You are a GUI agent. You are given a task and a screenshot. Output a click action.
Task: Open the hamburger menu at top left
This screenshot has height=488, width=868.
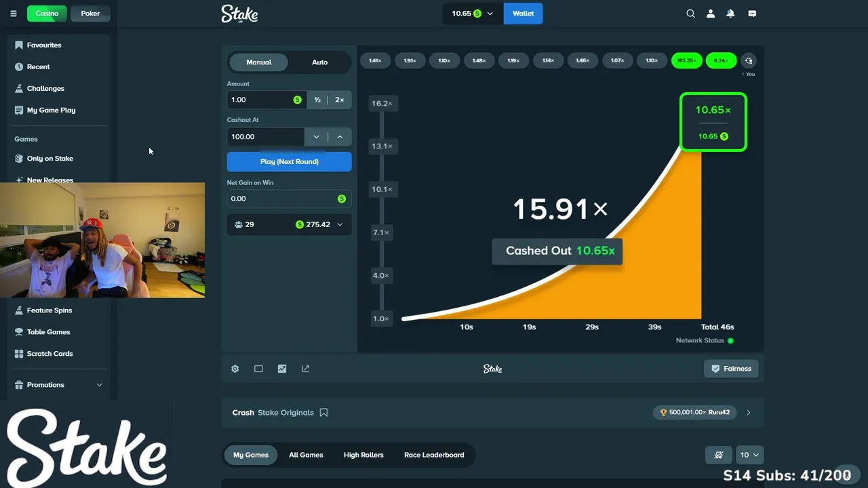click(x=13, y=14)
